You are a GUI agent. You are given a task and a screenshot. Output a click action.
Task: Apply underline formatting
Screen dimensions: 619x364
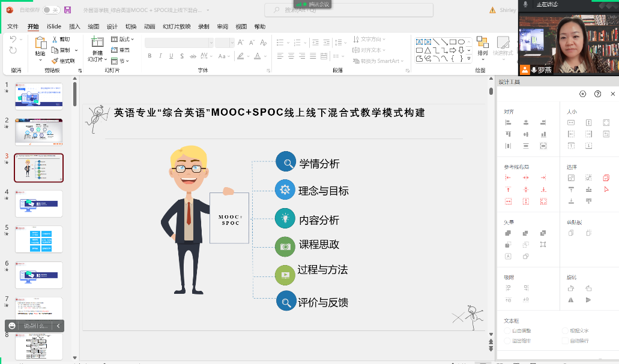(171, 56)
